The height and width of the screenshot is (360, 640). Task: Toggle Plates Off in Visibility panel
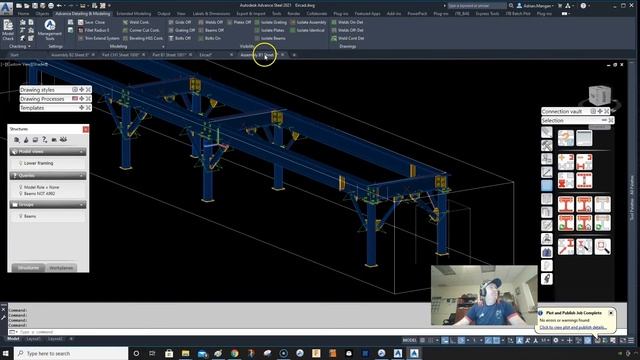(x=239, y=22)
